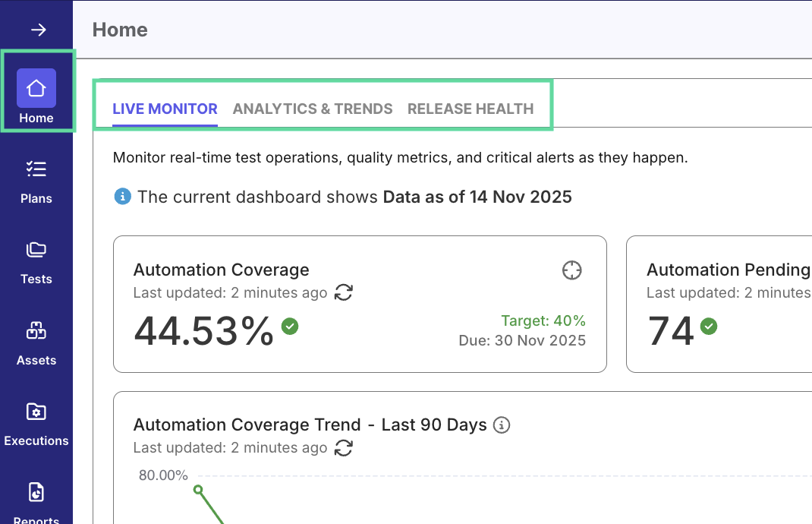The image size is (812, 524).
Task: Click the green data point on the trend line
Action: tap(198, 489)
